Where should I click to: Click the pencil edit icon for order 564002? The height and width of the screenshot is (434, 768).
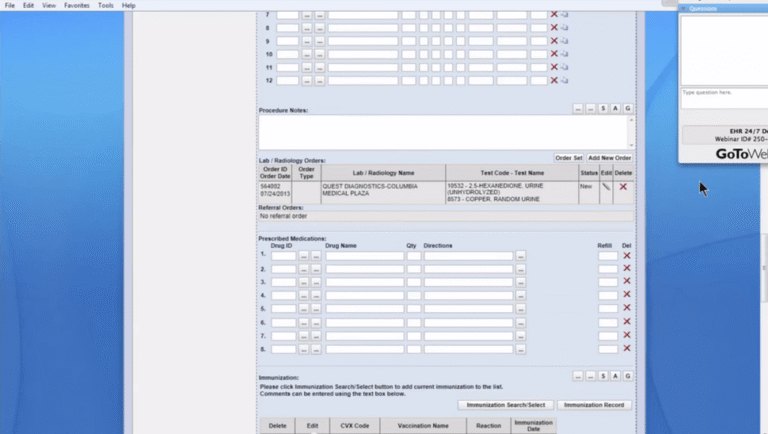point(606,187)
